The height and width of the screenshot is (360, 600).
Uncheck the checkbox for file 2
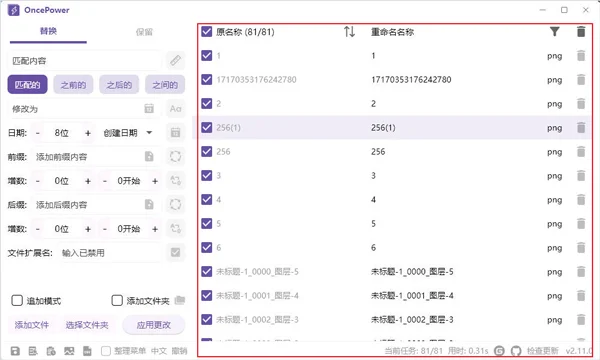click(x=207, y=103)
